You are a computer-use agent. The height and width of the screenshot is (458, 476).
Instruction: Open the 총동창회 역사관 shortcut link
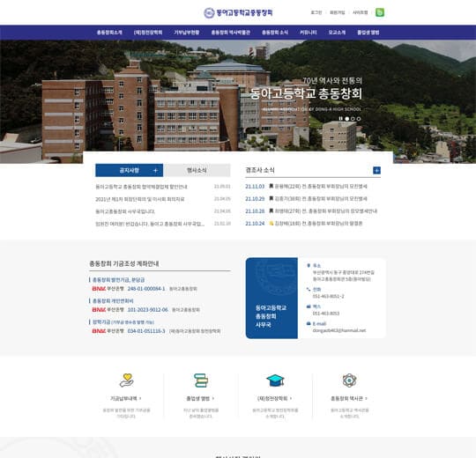(349, 398)
